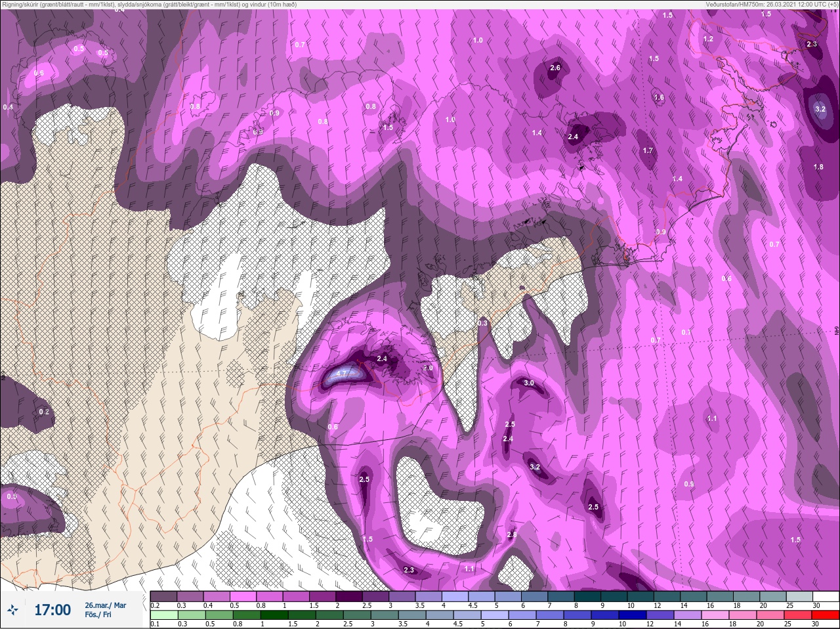Click the 3.0 value label on the map
The height and width of the screenshot is (629, 840).
[529, 383]
